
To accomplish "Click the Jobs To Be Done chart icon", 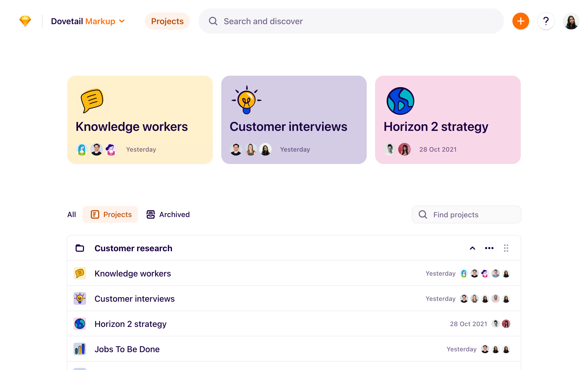I will click(80, 349).
